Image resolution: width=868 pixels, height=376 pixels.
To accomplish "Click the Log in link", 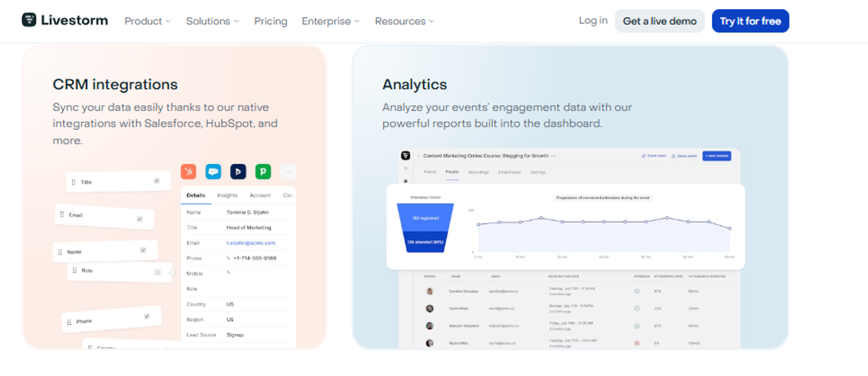I will [593, 20].
